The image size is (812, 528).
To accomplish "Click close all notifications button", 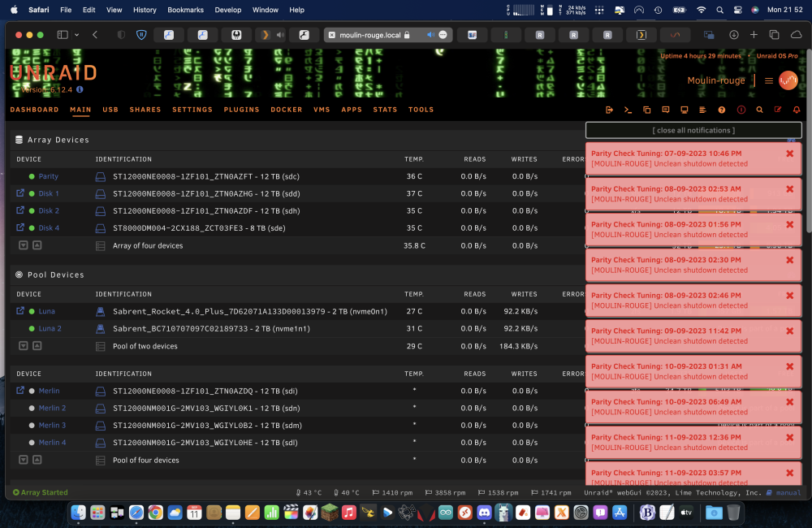I will [693, 130].
